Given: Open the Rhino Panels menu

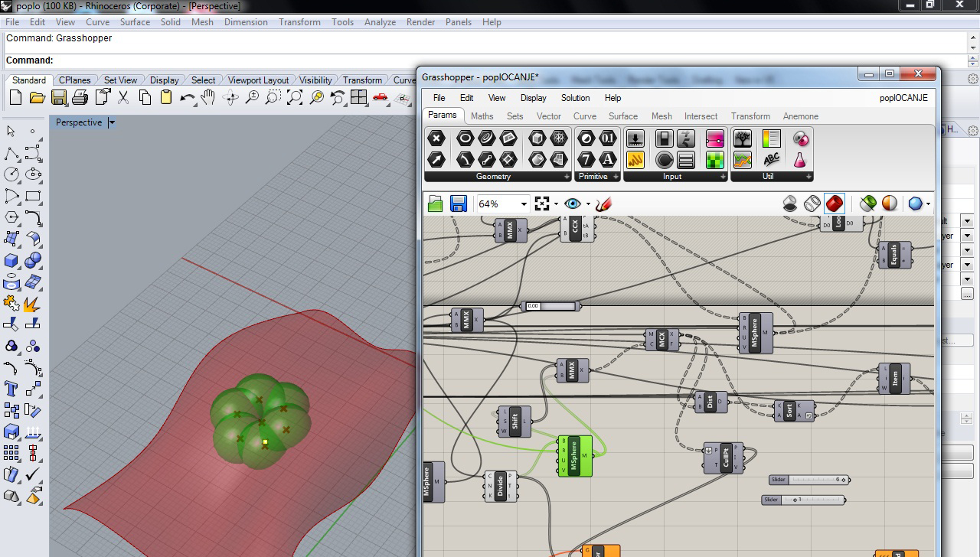Looking at the screenshot, I should tap(458, 22).
